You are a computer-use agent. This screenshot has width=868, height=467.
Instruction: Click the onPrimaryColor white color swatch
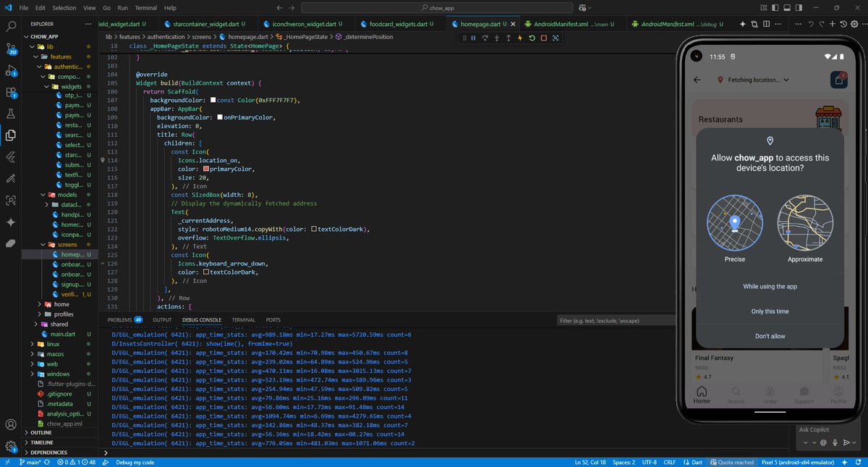point(220,117)
